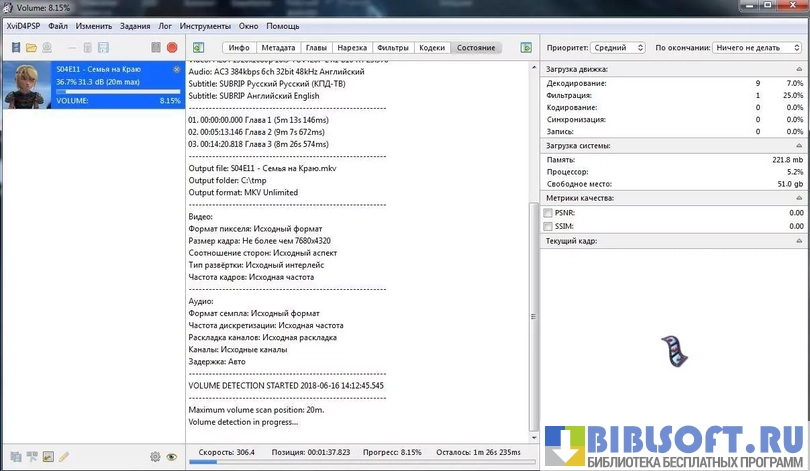Click the add video file filmstrip icon
Image resolution: width=810 pixels, height=471 pixels.
(14, 47)
